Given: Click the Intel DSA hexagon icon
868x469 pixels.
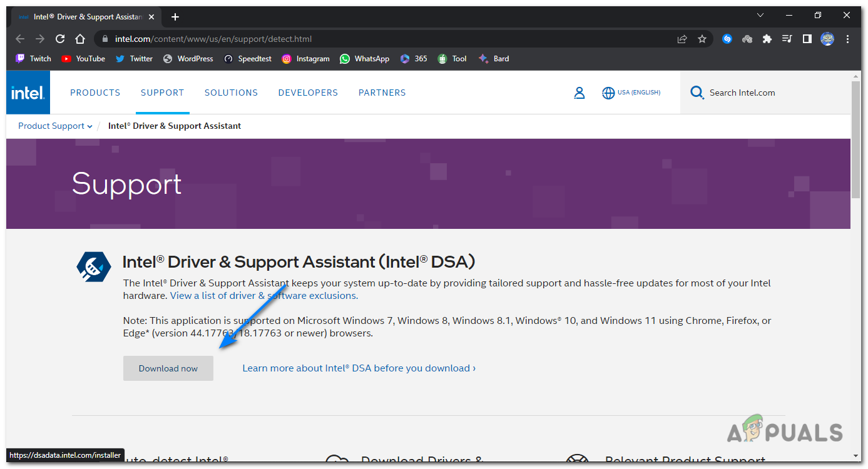Looking at the screenshot, I should [94, 267].
